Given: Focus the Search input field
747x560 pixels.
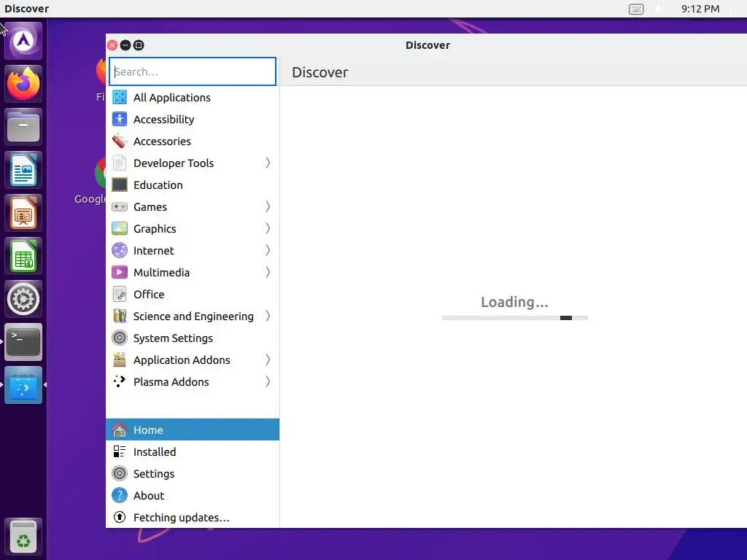Looking at the screenshot, I should 193,71.
